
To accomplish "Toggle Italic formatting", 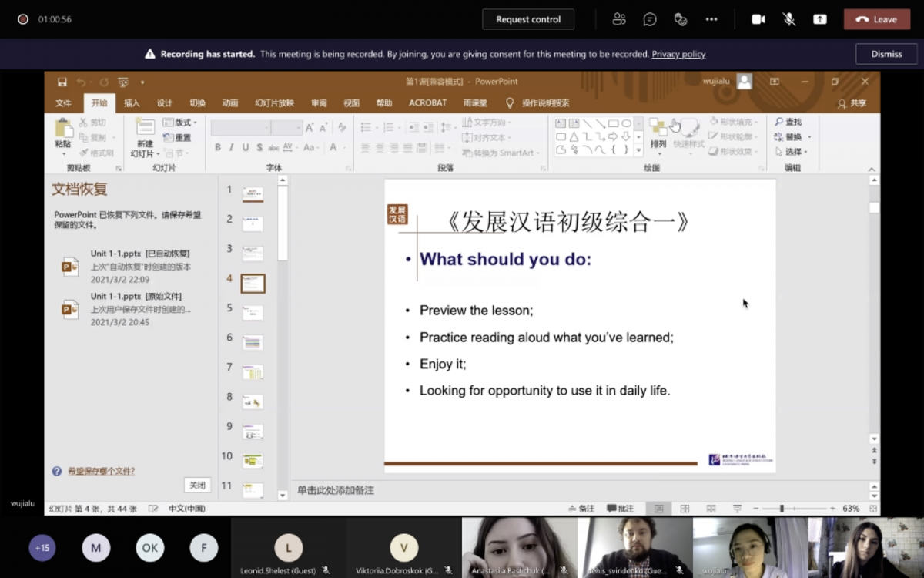I will (232, 147).
